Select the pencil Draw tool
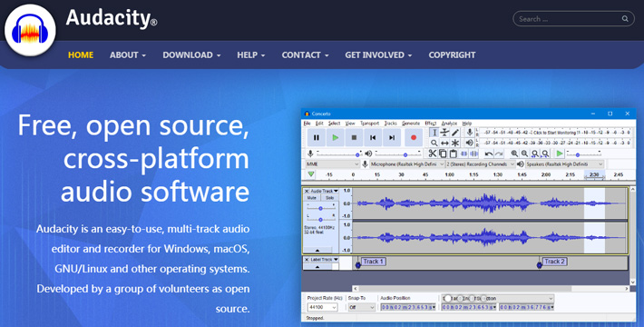The width and height of the screenshot is (644, 327). [455, 133]
